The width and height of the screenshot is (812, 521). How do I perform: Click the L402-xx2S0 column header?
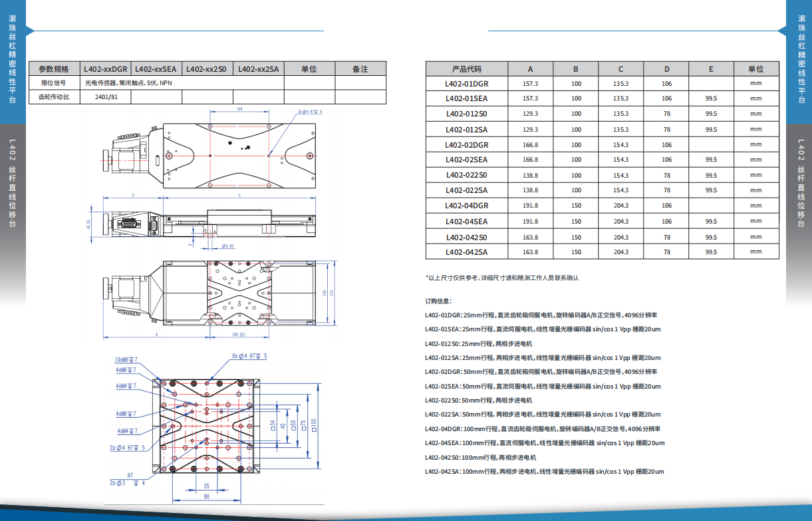(207, 69)
